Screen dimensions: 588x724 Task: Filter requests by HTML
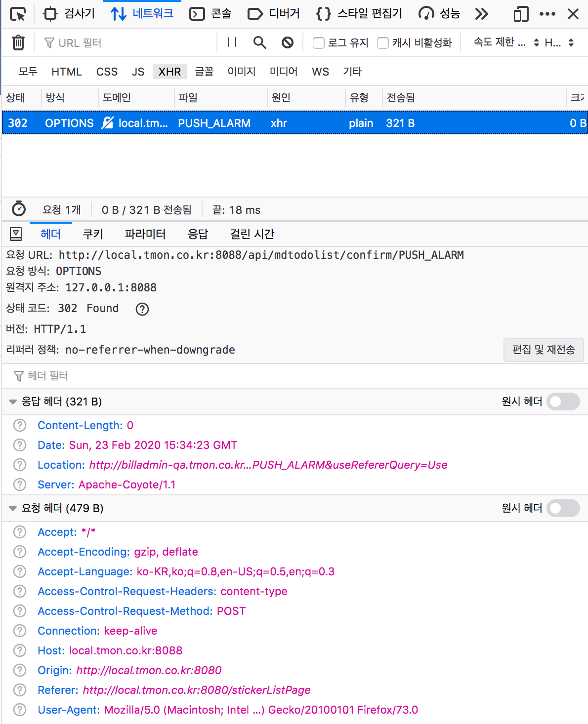(67, 72)
